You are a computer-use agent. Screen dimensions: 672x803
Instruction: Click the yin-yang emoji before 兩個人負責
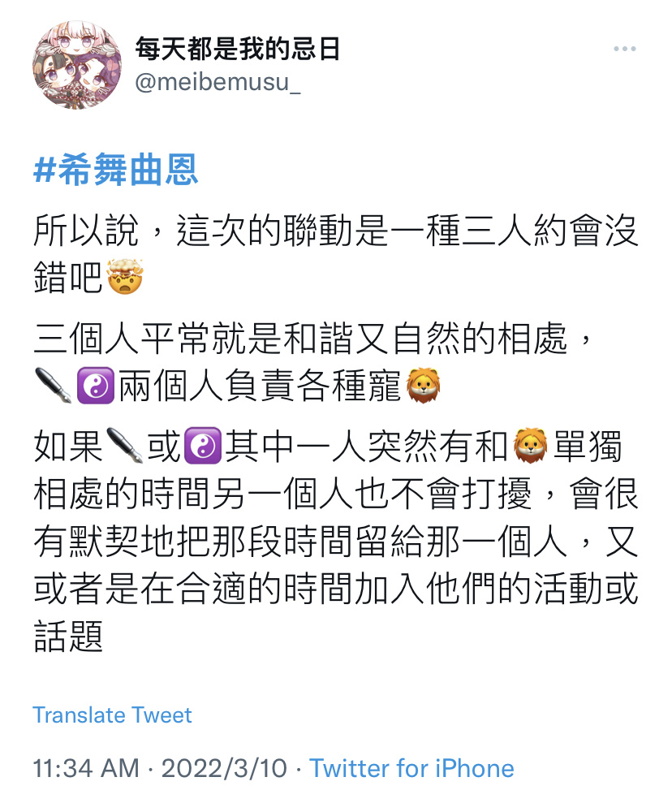click(95, 386)
